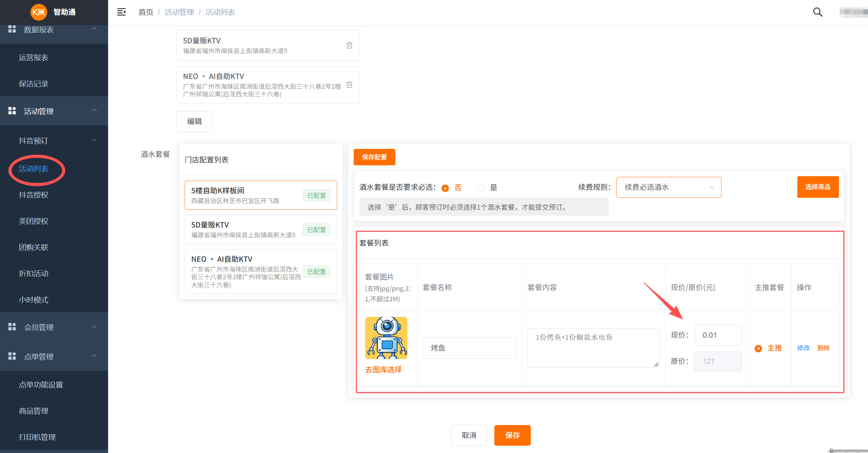Click 取消 at the bottom
The image size is (868, 453).
pyautogui.click(x=469, y=435)
